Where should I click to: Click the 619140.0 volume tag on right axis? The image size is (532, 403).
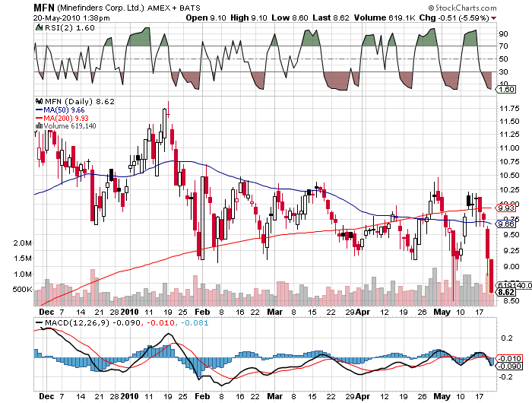(515, 285)
